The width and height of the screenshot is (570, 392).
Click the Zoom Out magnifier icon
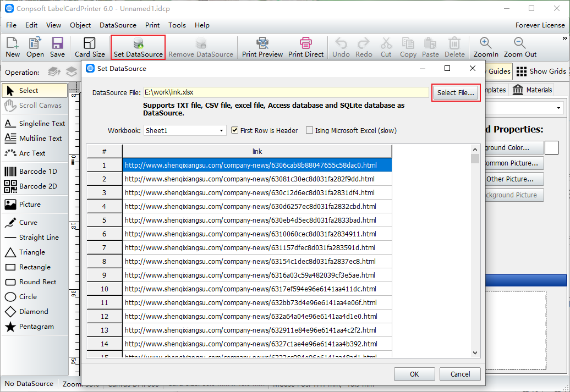tap(520, 47)
